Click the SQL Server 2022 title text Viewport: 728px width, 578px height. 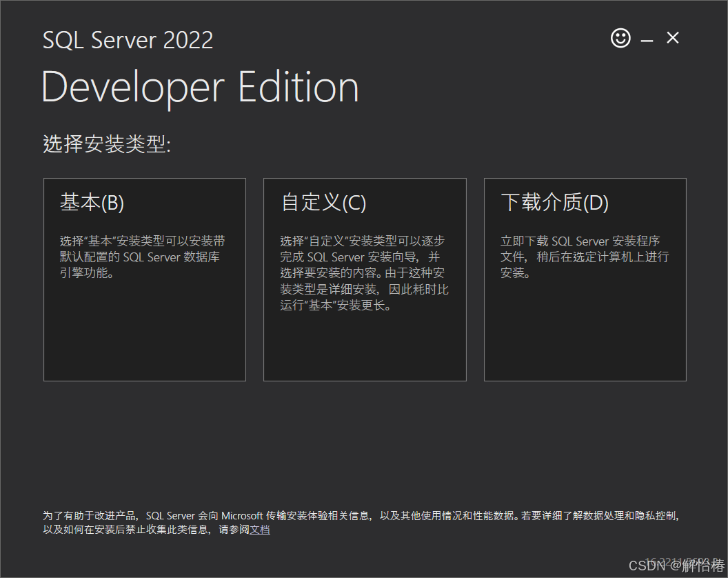click(x=128, y=40)
